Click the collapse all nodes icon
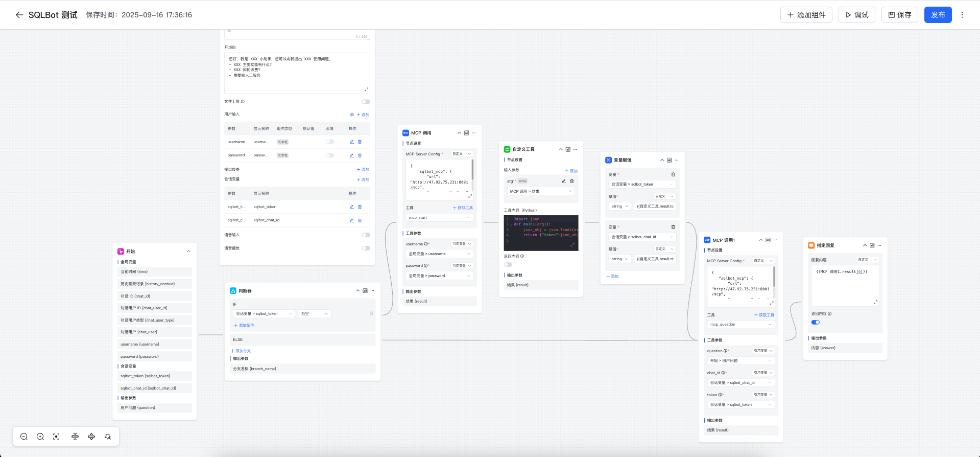980x457 pixels. tap(75, 437)
